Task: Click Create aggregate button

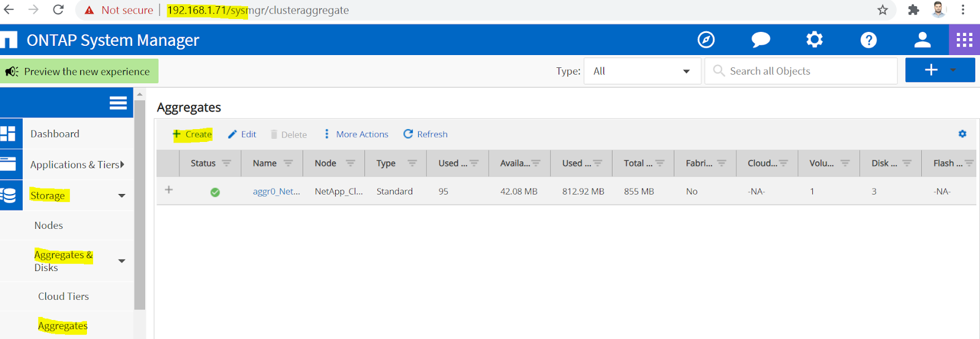Action: click(192, 134)
